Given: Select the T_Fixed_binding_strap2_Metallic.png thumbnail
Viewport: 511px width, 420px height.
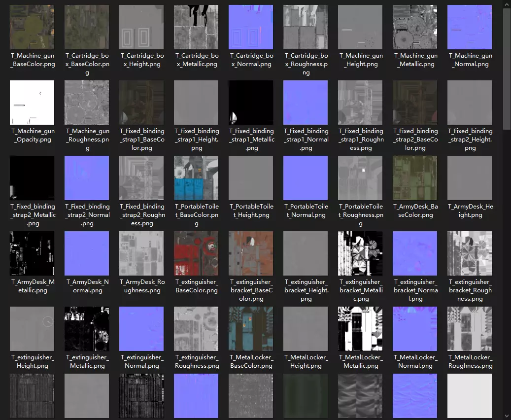Looking at the screenshot, I should (x=32, y=178).
